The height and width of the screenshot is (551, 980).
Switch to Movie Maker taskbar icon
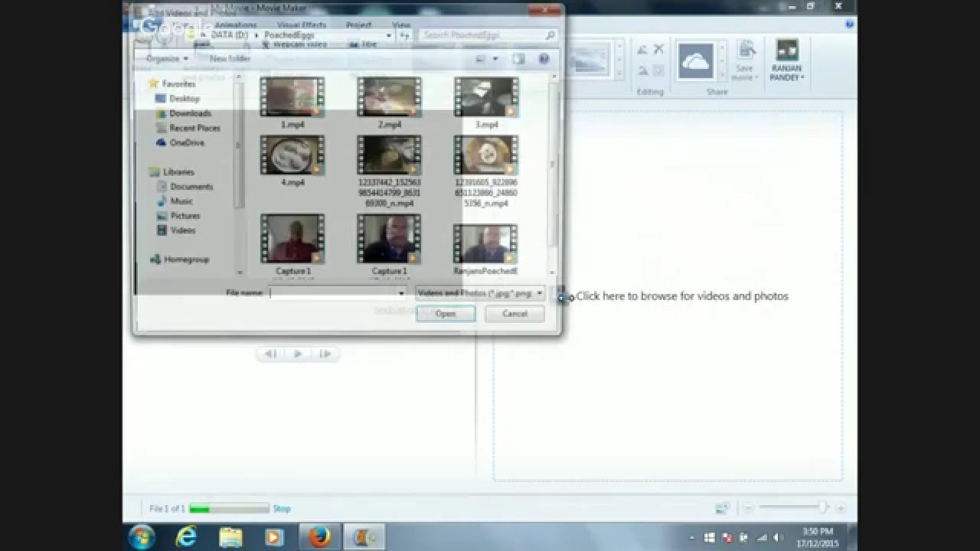click(x=363, y=537)
